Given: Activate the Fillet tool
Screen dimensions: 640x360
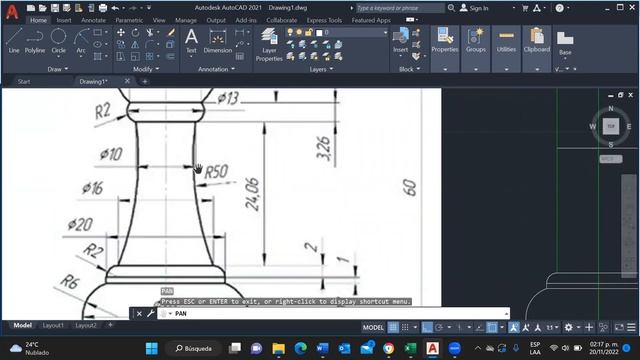Looking at the screenshot, I should pos(150,44).
